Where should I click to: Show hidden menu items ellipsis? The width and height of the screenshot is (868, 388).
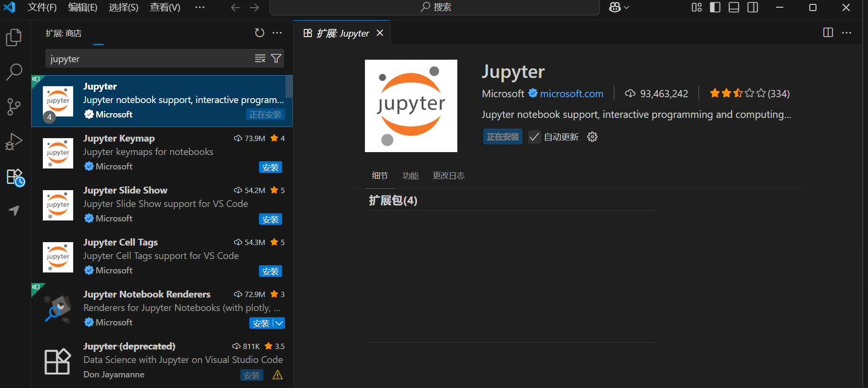coord(200,7)
